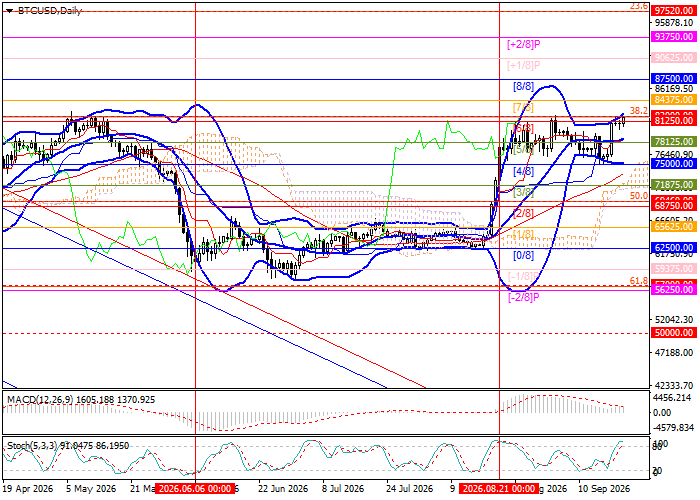Image resolution: width=700 pixels, height=500 pixels.
Task: Click the 38.2 Fibonacci level label
Action: 639,110
